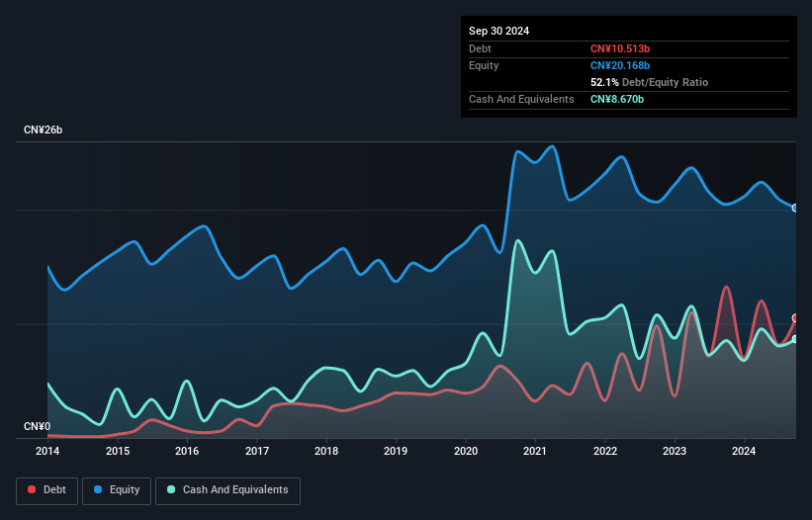Select the 2022 x-axis label

click(605, 451)
